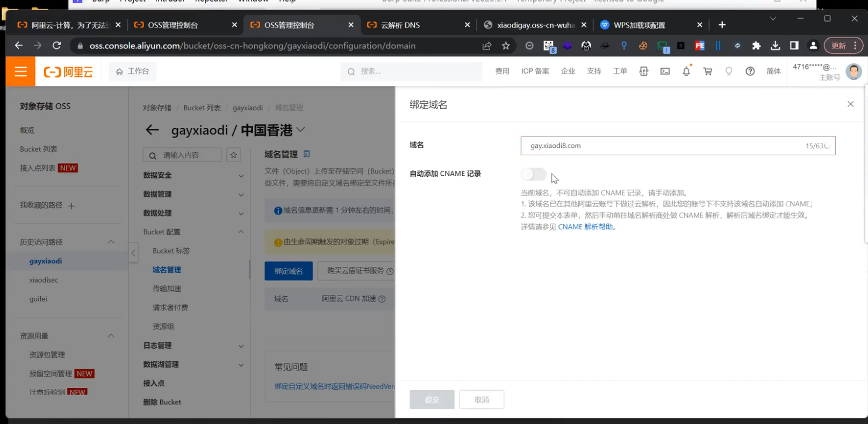Screen dimensions: 868x424
Task: Click the Aliyun logo
Action: click(68, 72)
